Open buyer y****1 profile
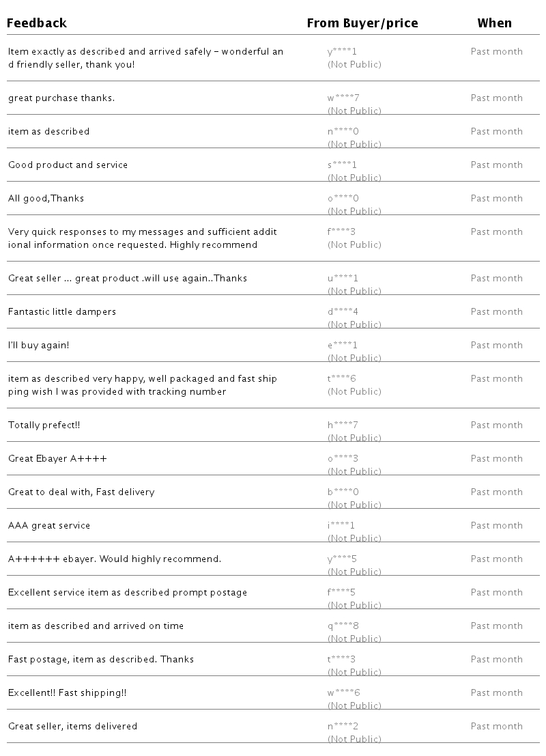The image size is (546, 756). tap(342, 52)
